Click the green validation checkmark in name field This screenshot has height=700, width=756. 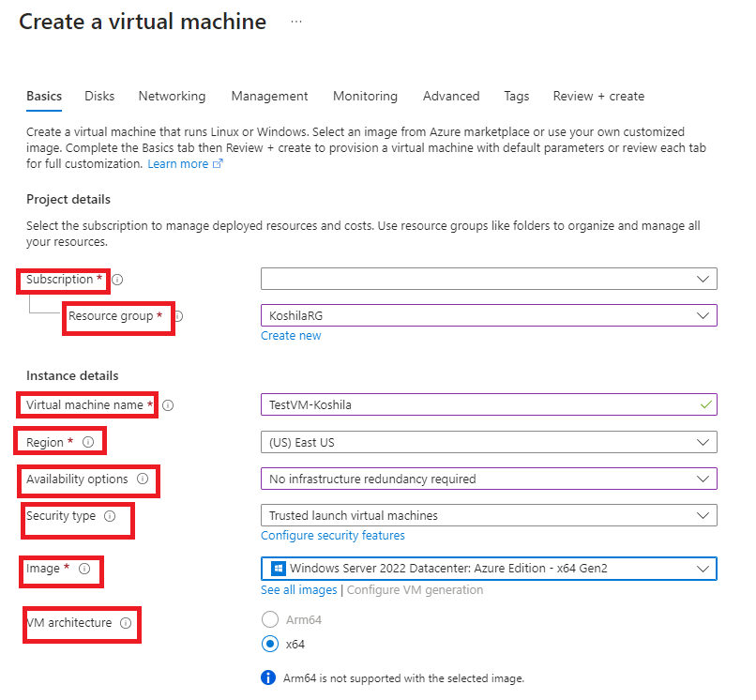tap(703, 405)
